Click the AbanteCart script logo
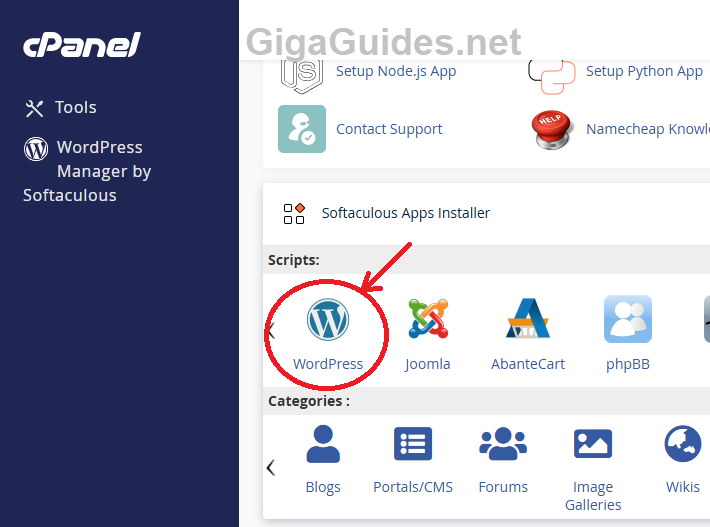This screenshot has width=710, height=527. point(528,318)
